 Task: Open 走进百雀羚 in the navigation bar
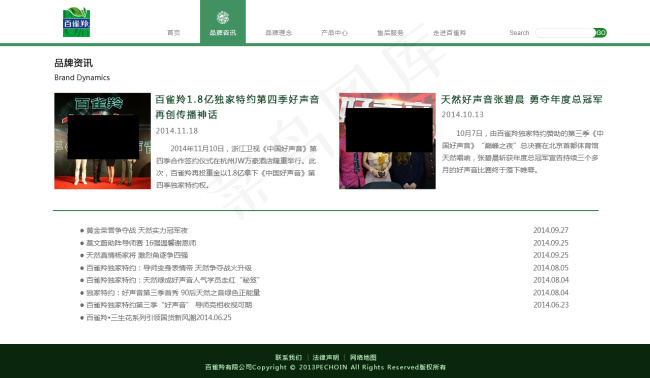click(x=449, y=33)
